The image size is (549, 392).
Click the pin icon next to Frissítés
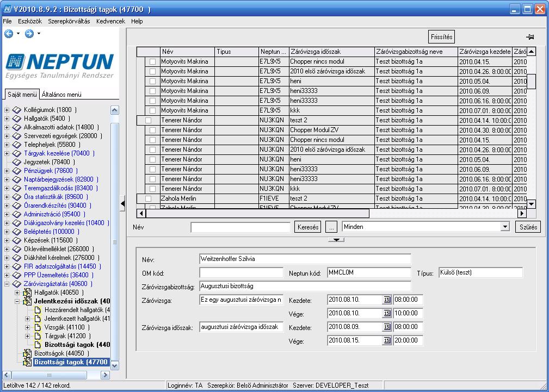pyautogui.click(x=530, y=37)
